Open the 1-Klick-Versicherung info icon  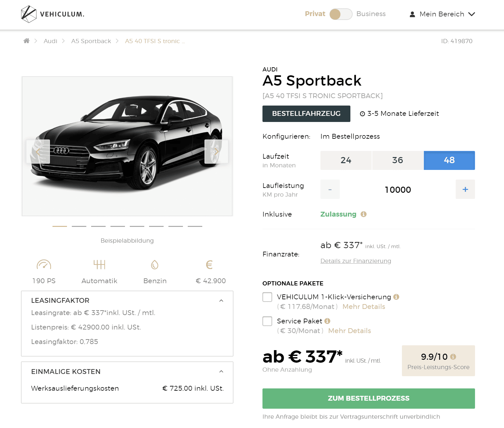click(x=396, y=297)
